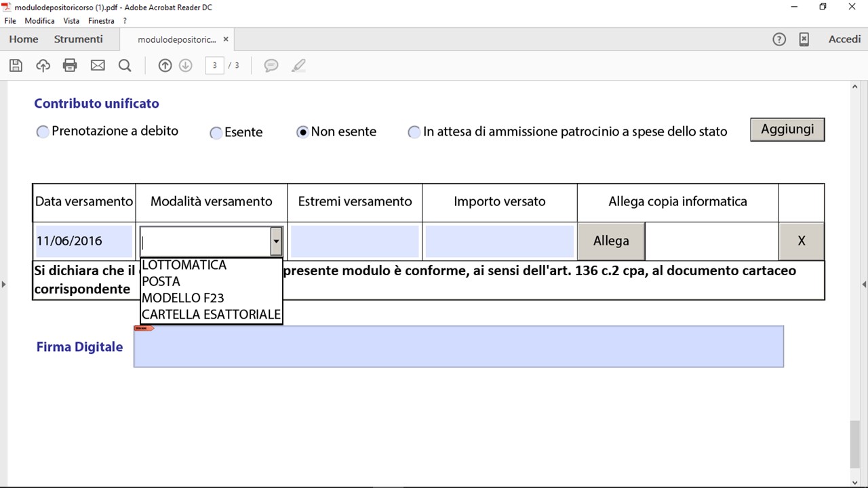
Task: Open the Finestra menu
Action: [101, 21]
